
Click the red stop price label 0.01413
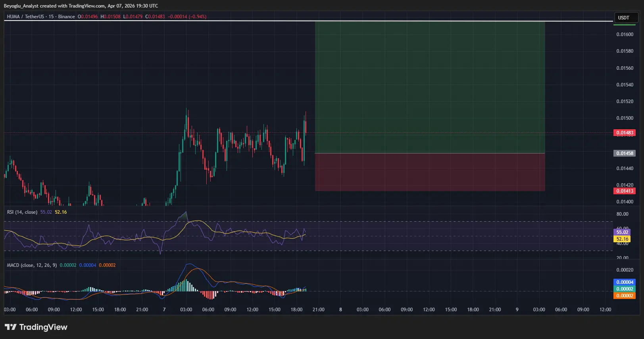pos(625,191)
